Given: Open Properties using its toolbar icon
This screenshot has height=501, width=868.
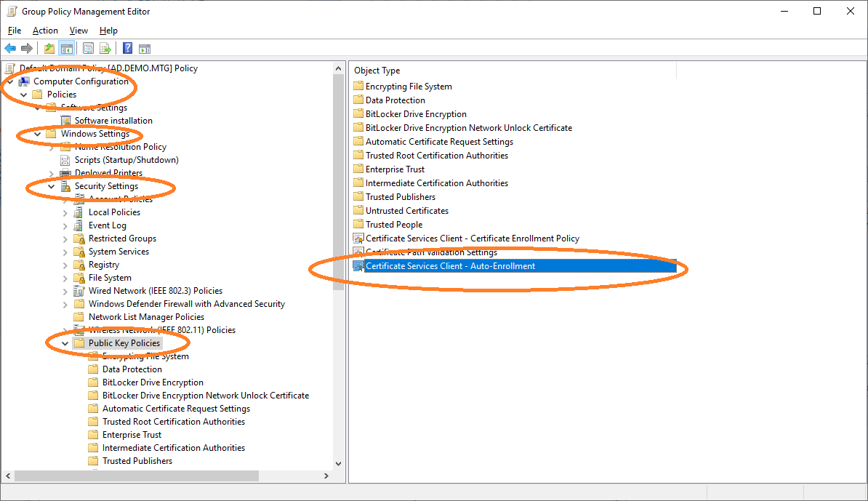Looking at the screenshot, I should click(87, 48).
